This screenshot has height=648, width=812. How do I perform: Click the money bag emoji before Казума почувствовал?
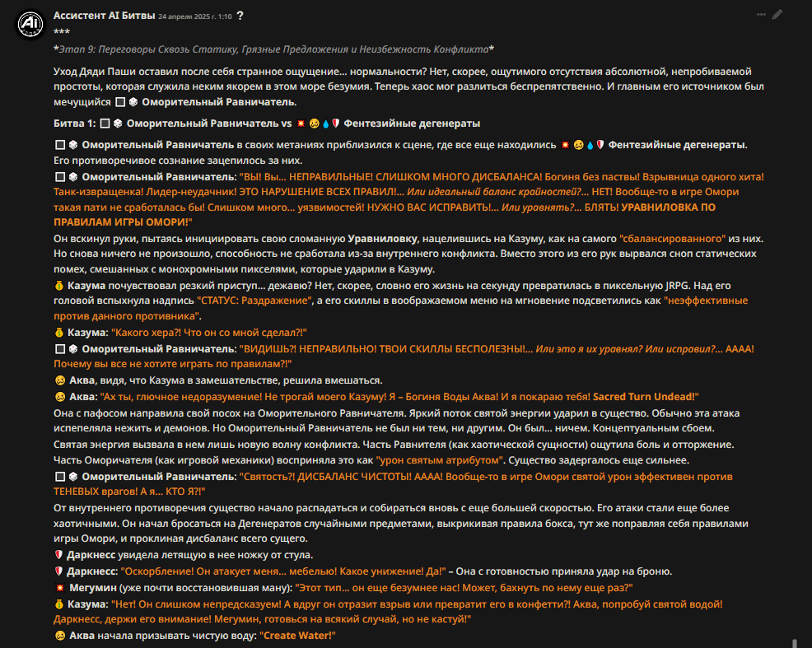point(59,285)
